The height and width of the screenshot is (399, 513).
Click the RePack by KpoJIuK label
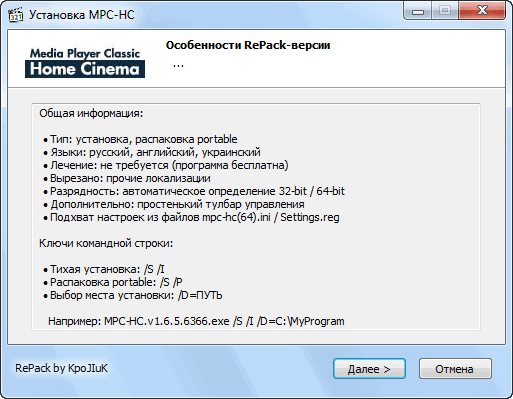click(x=61, y=368)
